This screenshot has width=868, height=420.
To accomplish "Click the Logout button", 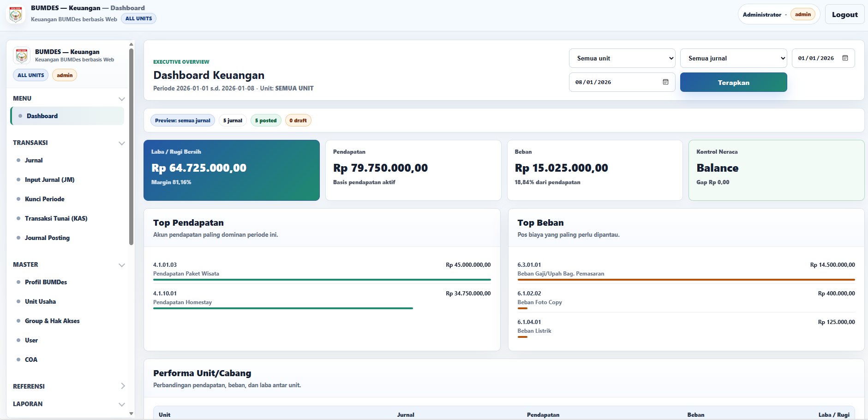I will point(844,14).
